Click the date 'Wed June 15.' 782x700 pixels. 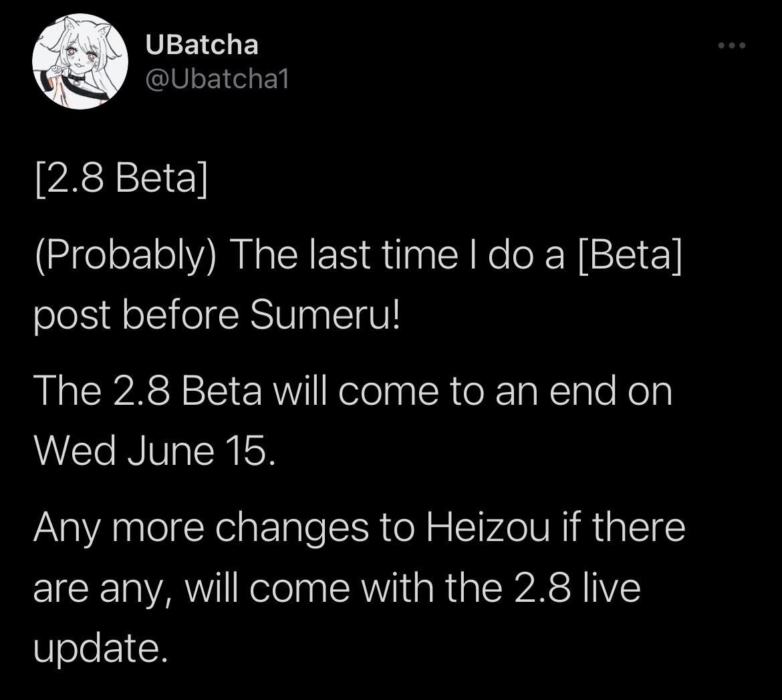click(154, 451)
